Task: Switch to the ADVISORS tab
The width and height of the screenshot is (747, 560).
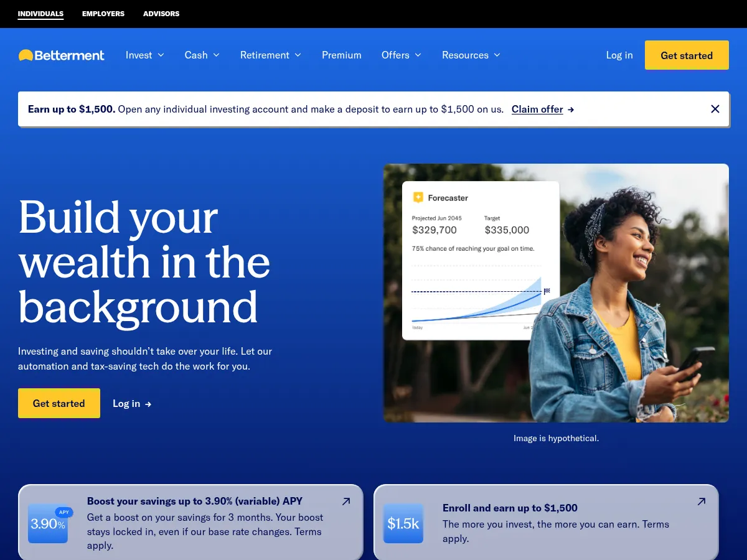Action: coord(161,14)
